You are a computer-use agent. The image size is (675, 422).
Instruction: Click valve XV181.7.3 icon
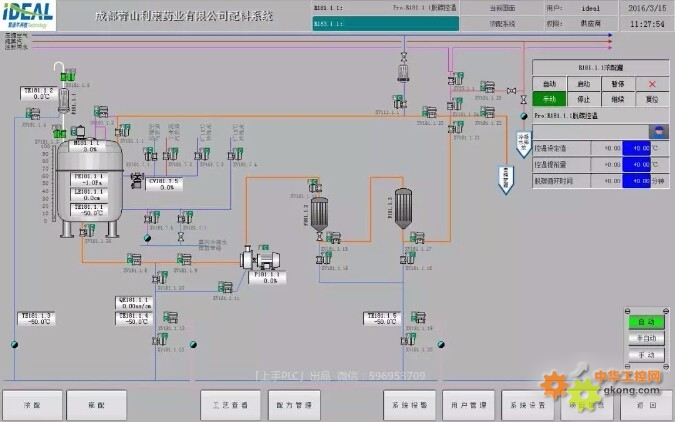(202, 154)
